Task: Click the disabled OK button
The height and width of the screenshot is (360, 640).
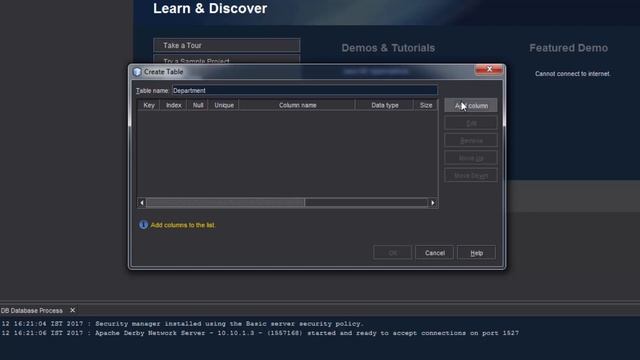Action: pyautogui.click(x=392, y=253)
